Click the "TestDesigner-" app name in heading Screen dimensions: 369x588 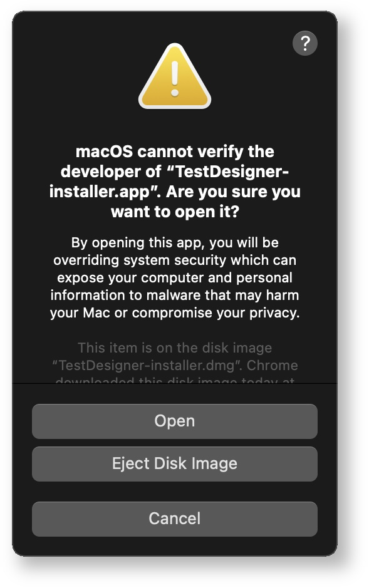click(x=232, y=172)
